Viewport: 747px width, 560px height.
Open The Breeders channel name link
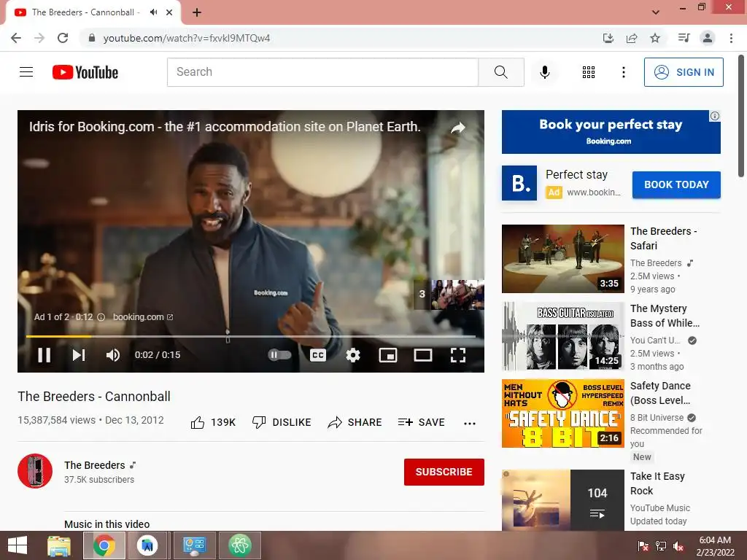point(95,465)
